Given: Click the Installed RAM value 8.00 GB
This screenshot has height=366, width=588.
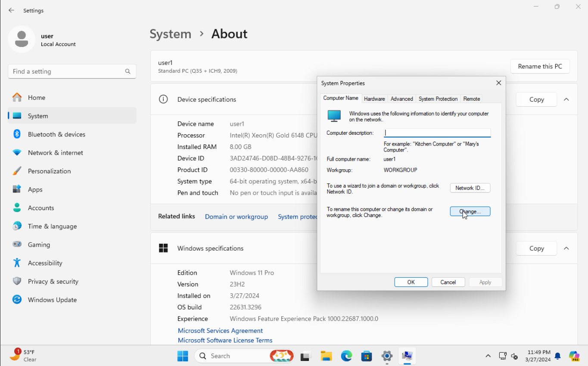Looking at the screenshot, I should click(240, 147).
